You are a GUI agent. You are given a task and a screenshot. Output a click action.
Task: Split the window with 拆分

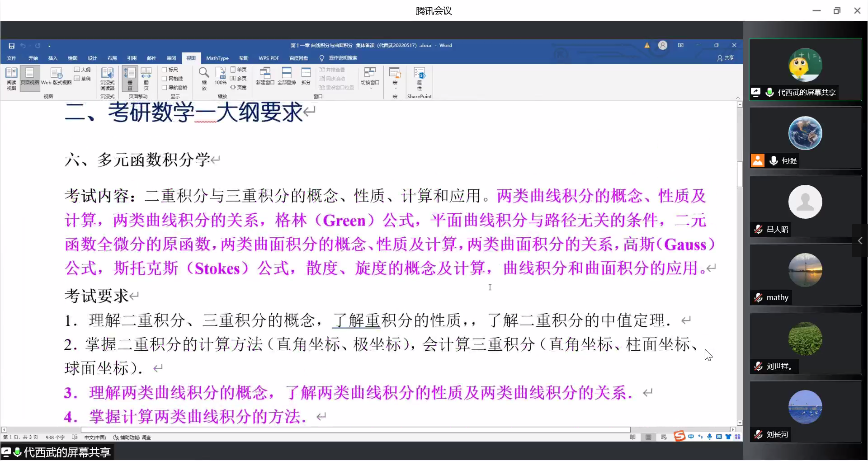306,76
